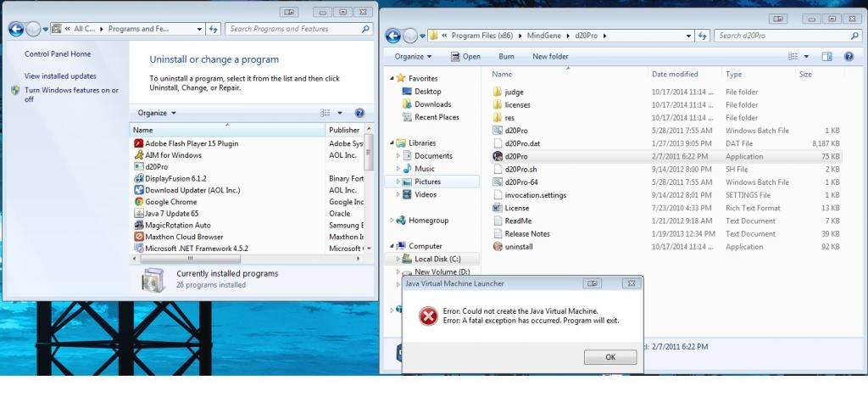Expand Local Disk (C:) tree node

pyautogui.click(x=398, y=259)
